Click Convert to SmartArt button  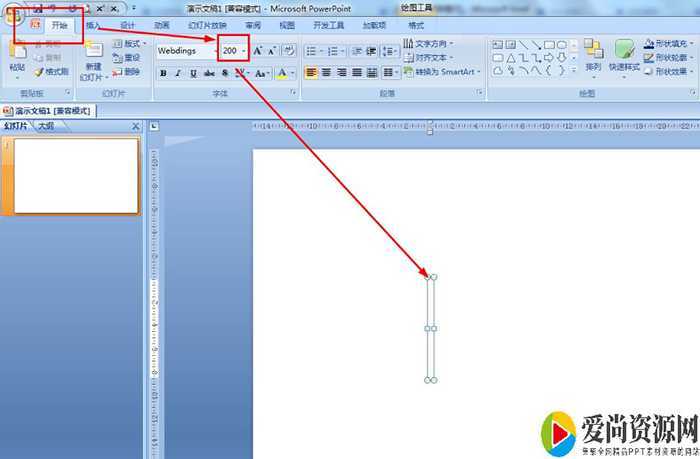pos(443,72)
